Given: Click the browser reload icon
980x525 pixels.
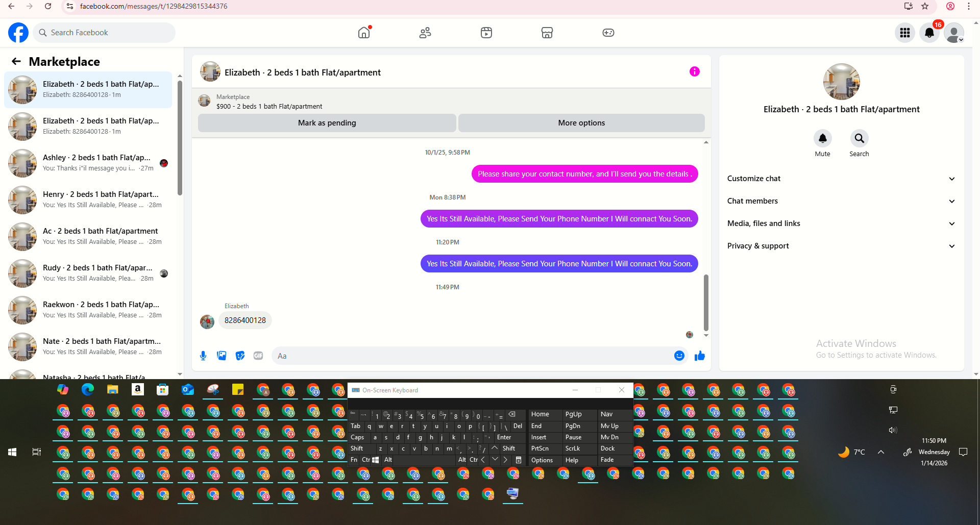Looking at the screenshot, I should [x=48, y=6].
